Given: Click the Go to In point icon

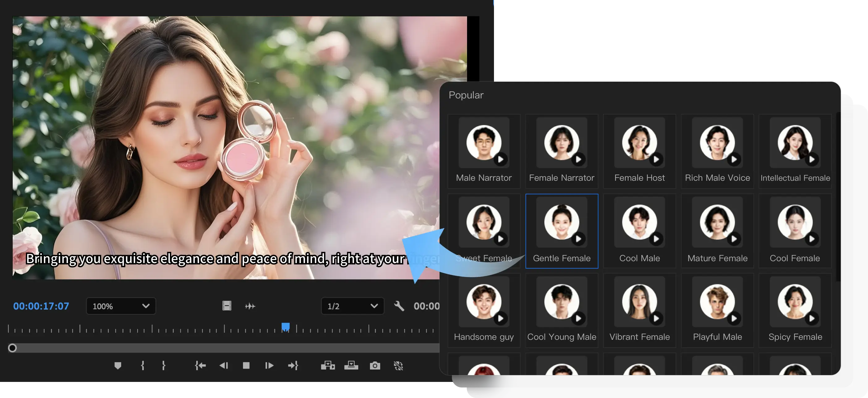Looking at the screenshot, I should point(201,366).
